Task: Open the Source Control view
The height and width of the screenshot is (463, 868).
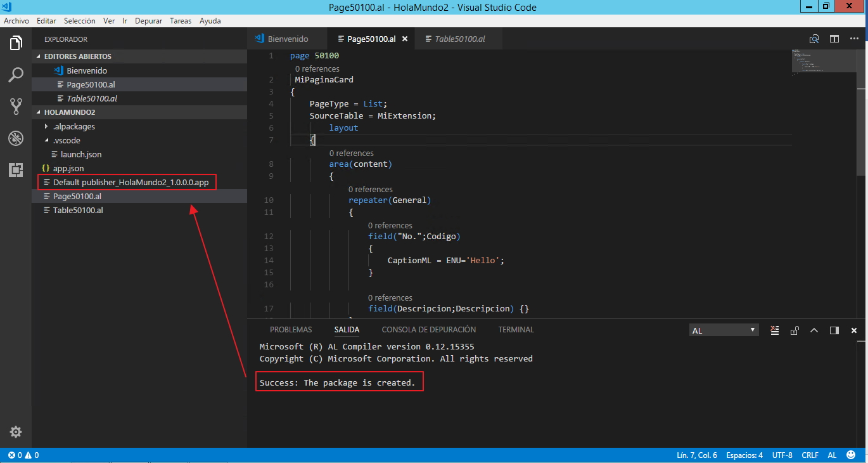Action: (x=16, y=106)
